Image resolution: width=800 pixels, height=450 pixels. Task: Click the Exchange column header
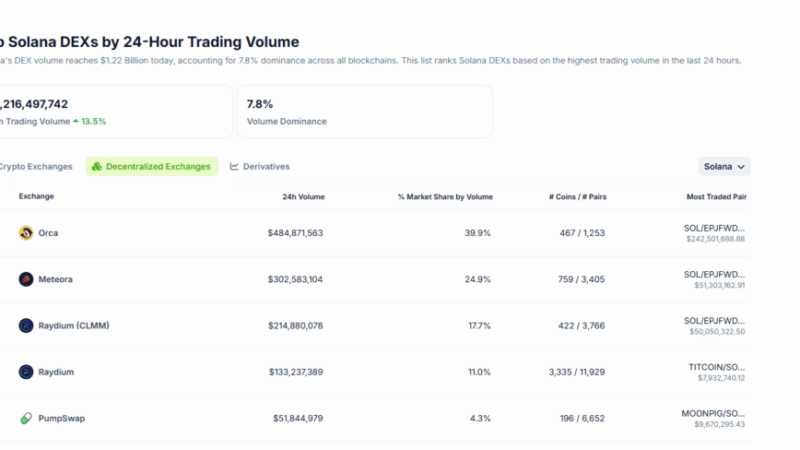(x=36, y=196)
